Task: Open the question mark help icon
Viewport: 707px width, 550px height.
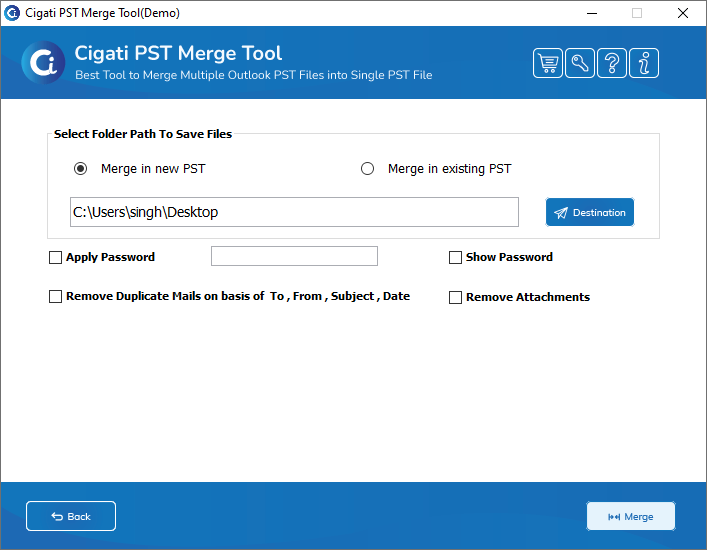Action: point(612,63)
